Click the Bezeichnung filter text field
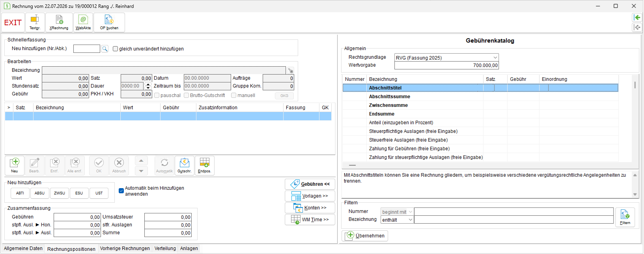 514,220
